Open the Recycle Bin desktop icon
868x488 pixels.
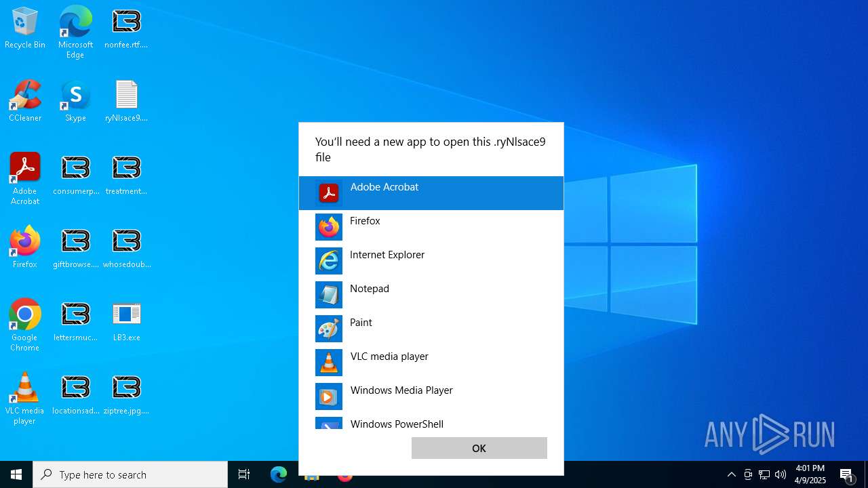click(x=25, y=28)
